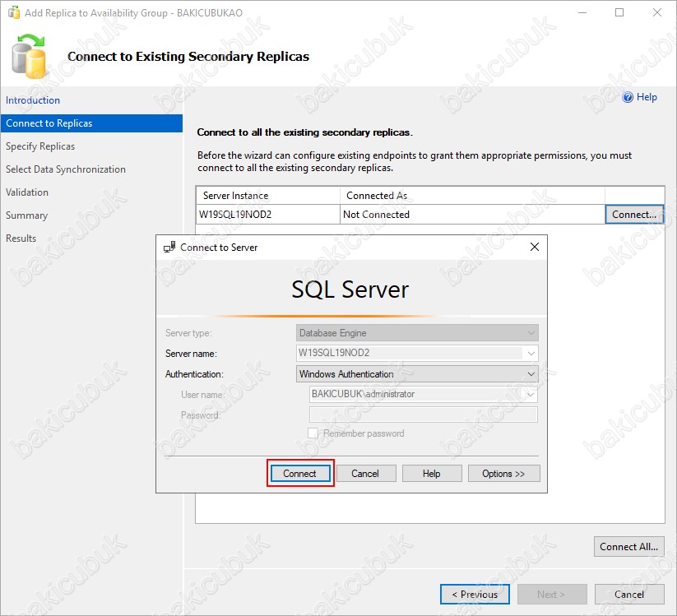Click the W19SQL19NOD2 server instance cell
Viewport: 677px width, 616px height.
tap(267, 214)
